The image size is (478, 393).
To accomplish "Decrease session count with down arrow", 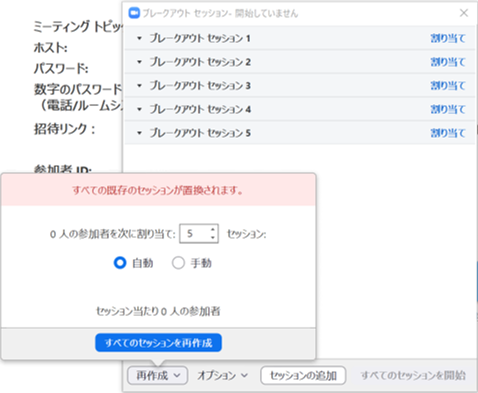I will pyautogui.click(x=213, y=238).
